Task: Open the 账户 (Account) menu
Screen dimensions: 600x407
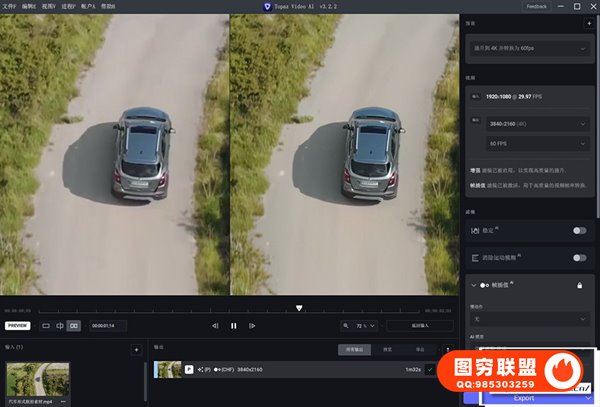Action: (88, 6)
